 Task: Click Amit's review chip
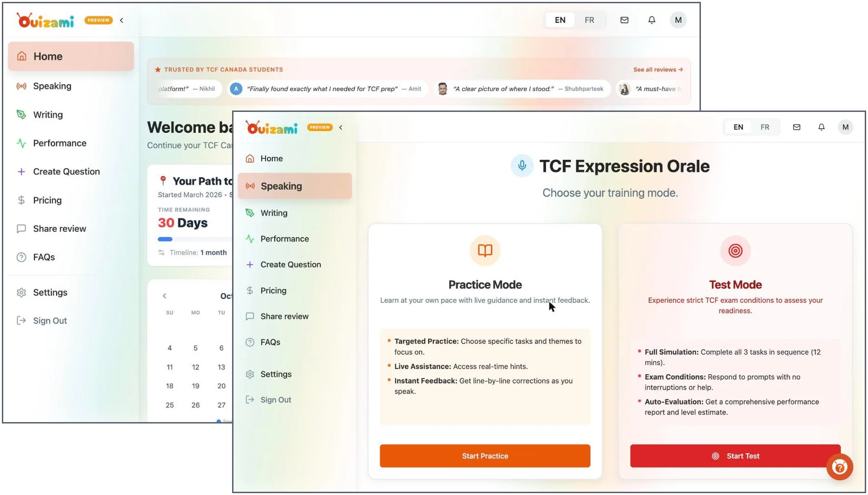pos(327,89)
